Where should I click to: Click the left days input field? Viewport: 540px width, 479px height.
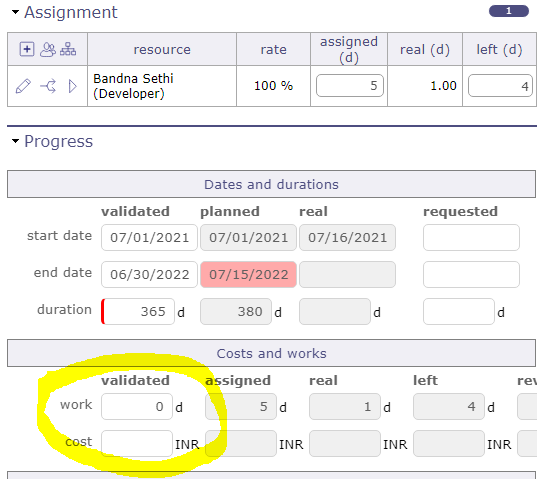(500, 85)
